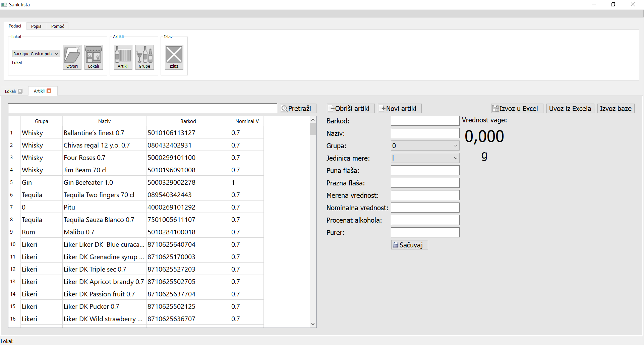Expand the Jedinica mere dropdown
644x345 pixels.
pos(425,158)
